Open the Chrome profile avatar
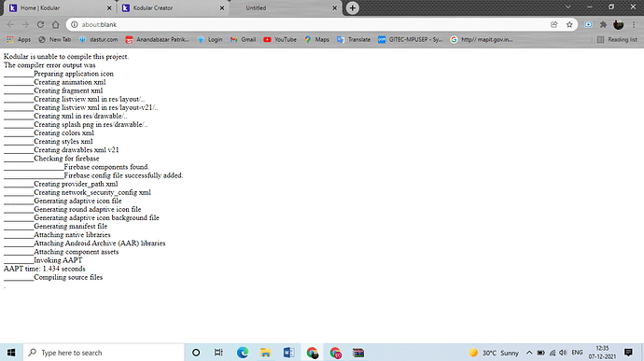This screenshot has width=644, height=361. pos(618,24)
